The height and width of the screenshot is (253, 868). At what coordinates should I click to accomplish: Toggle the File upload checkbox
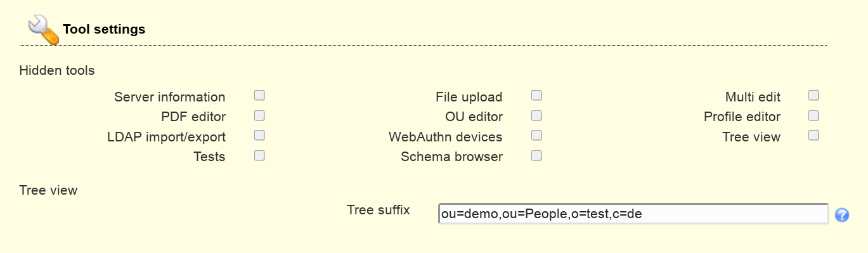pos(536,96)
